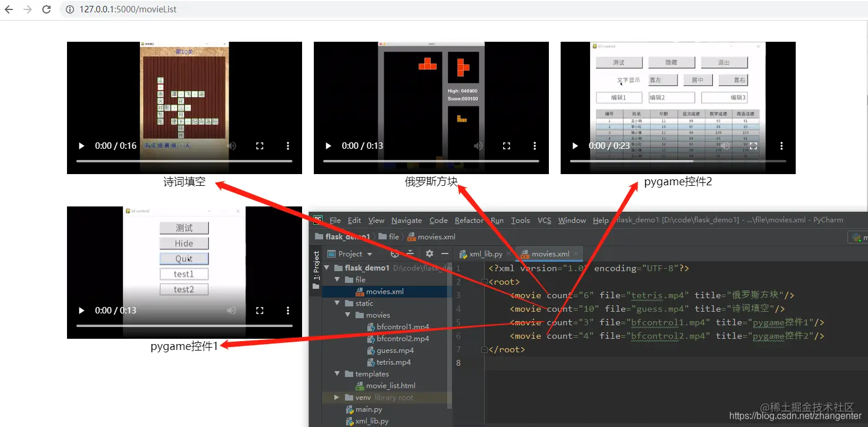Hide the Project panel with minus icon
The width and height of the screenshot is (868, 427).
(445, 254)
